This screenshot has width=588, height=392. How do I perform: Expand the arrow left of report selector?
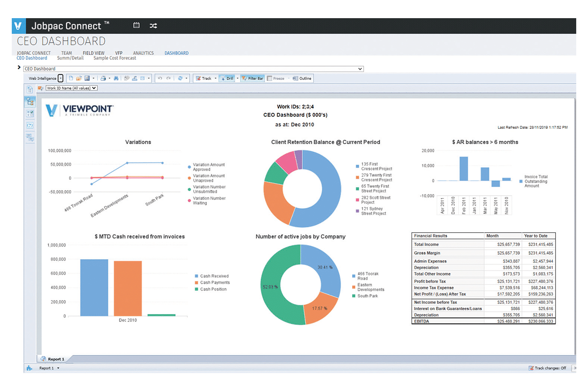pos(19,68)
